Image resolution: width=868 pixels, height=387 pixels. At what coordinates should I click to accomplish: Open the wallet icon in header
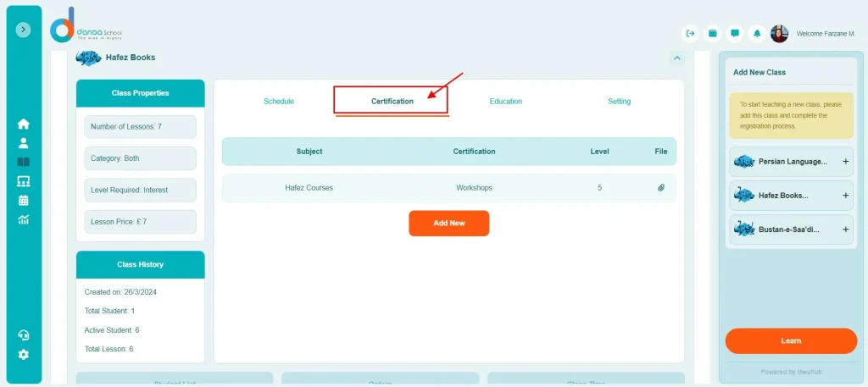click(712, 33)
